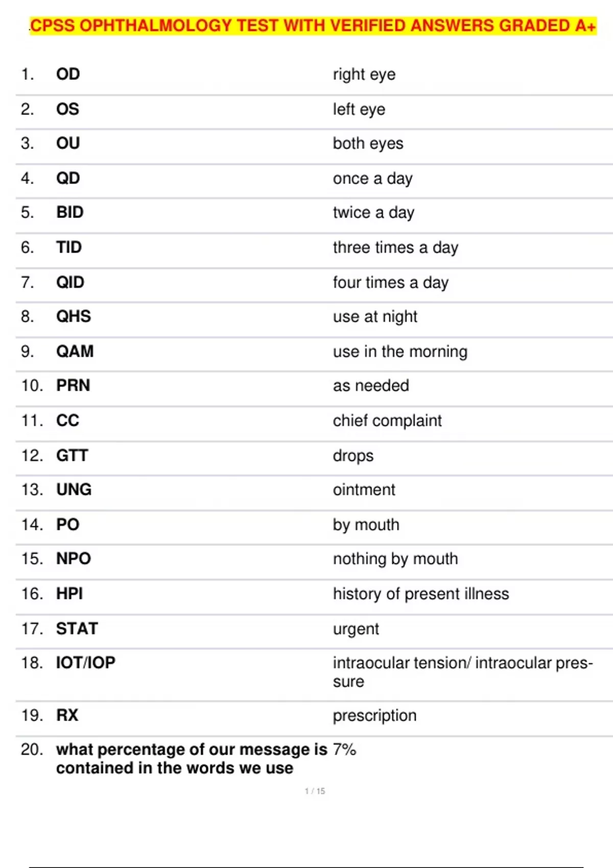
Task: Click the definition 'once a day'
Action: click(x=372, y=179)
